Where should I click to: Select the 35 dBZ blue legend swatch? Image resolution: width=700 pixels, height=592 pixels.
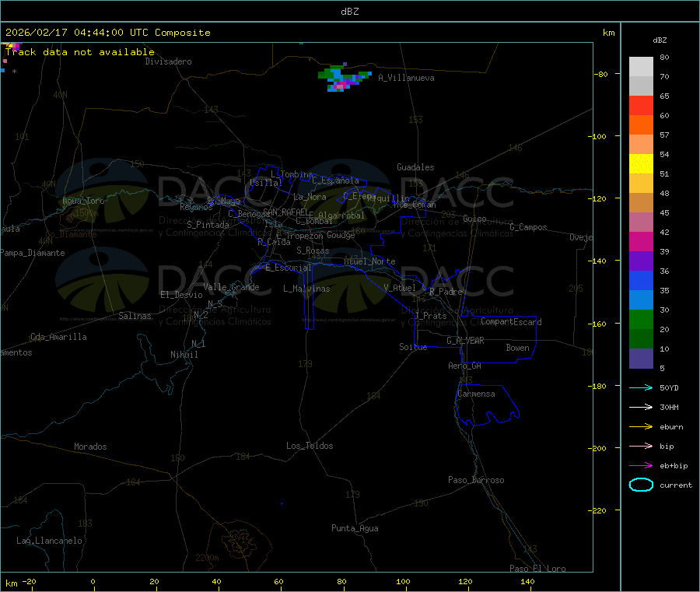[x=641, y=280]
